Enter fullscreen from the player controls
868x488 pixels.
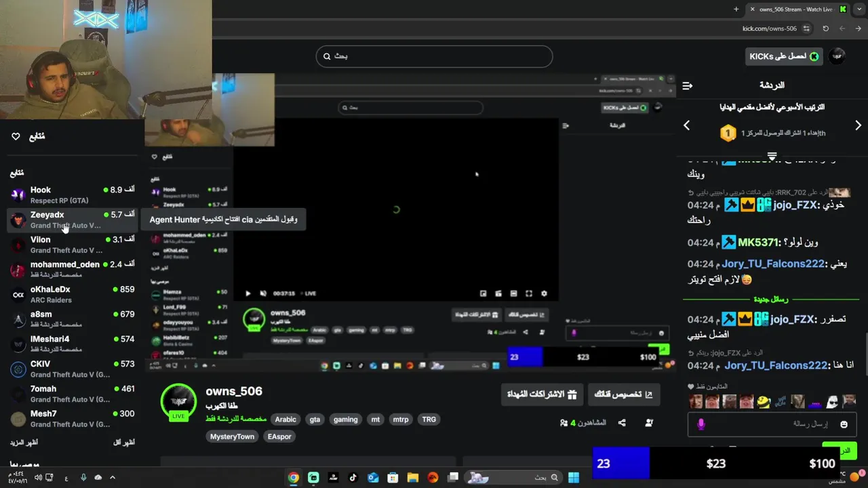click(x=529, y=293)
